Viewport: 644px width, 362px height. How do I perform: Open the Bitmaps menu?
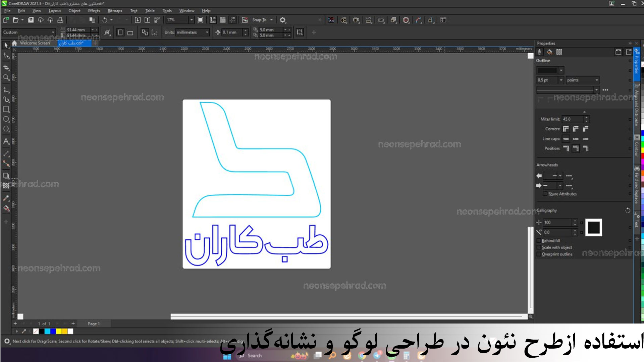(x=115, y=11)
